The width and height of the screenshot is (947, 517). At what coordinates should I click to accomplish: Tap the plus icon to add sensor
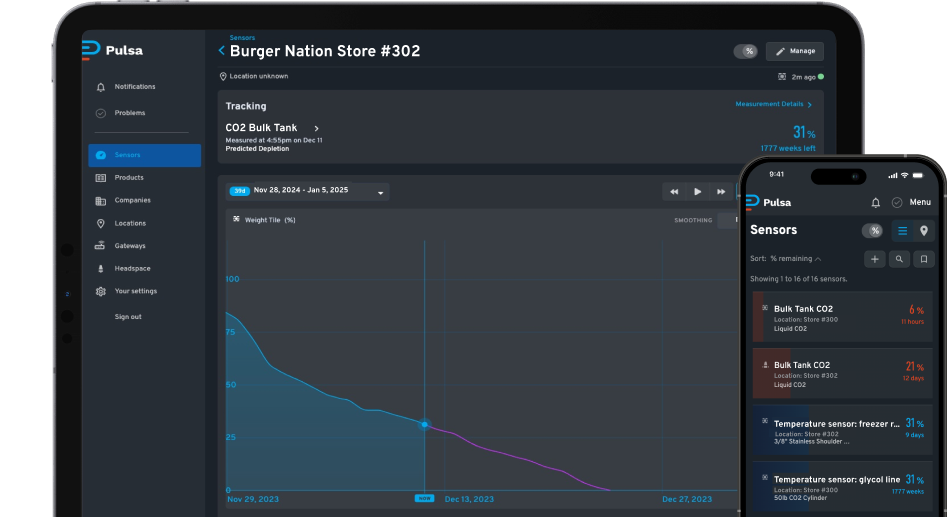click(x=874, y=259)
